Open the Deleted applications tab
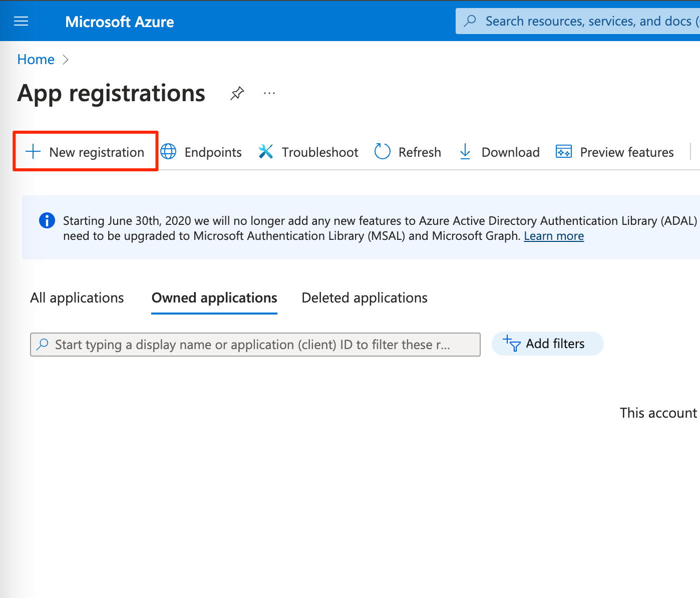The image size is (700, 598). 364,297
